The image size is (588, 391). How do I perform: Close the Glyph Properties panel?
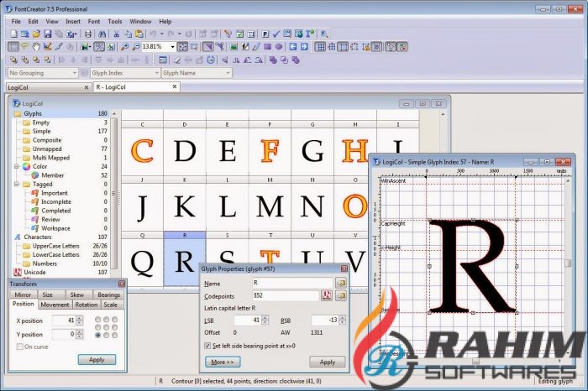[344, 268]
